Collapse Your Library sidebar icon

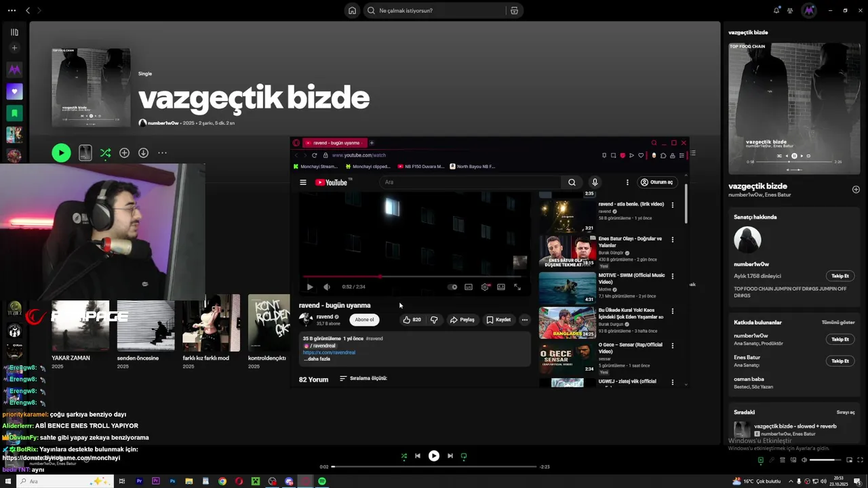[x=14, y=32]
